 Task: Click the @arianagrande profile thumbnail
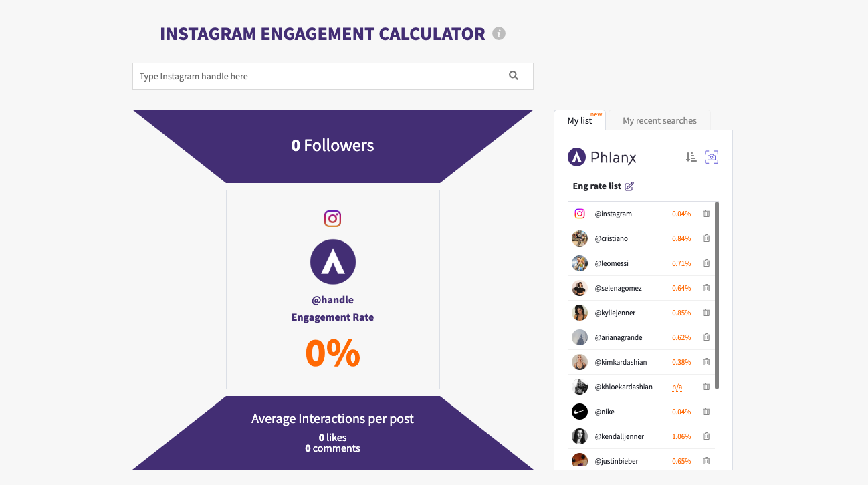click(580, 337)
